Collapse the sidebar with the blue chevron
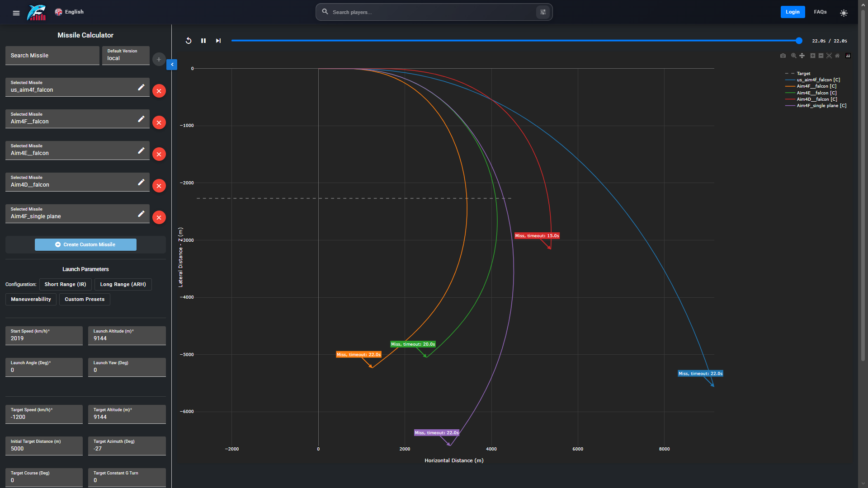This screenshot has width=868, height=488. pos(172,65)
